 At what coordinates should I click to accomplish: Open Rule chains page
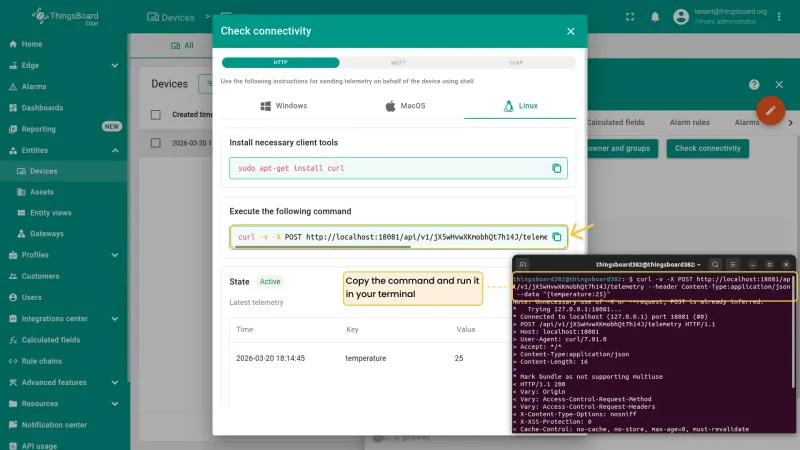[41, 361]
